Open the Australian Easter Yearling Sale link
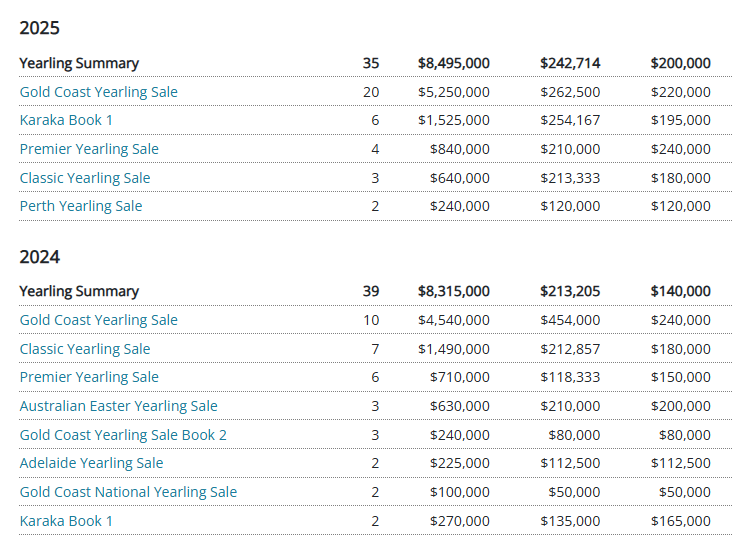Viewport: 740px width, 539px height. point(118,406)
